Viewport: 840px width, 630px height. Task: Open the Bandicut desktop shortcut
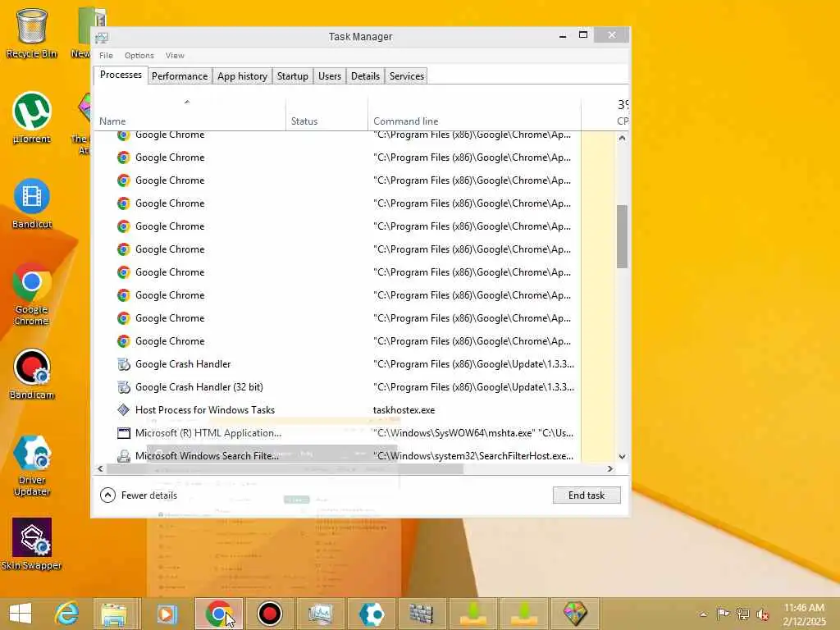point(32,203)
